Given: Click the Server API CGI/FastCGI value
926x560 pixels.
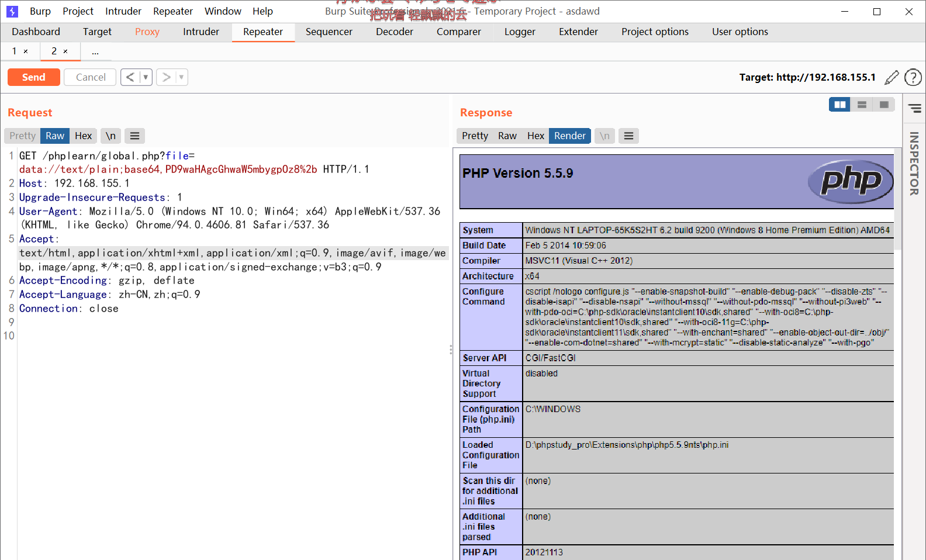Looking at the screenshot, I should pos(550,358).
